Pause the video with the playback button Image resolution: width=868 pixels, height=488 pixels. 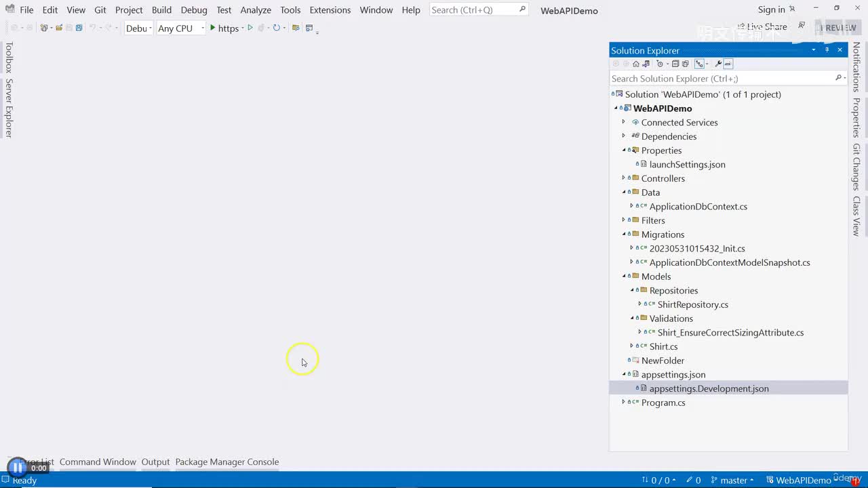[18, 468]
